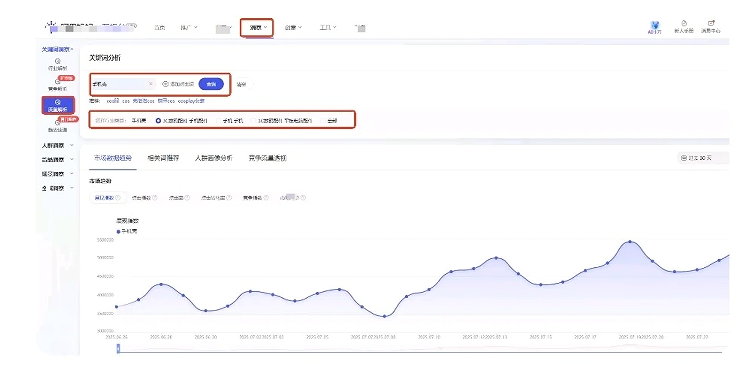Expand the 工具 top navigation dropdown

[328, 28]
